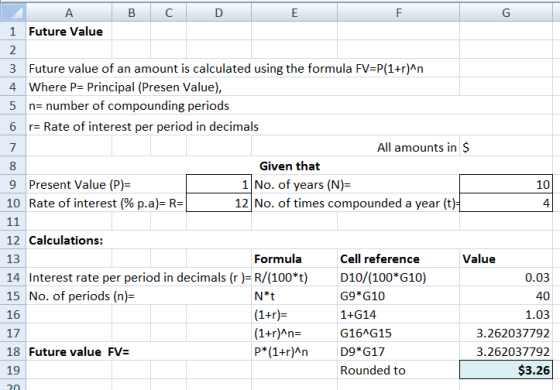Select column G header
The width and height of the screenshot is (560, 390).
point(506,13)
